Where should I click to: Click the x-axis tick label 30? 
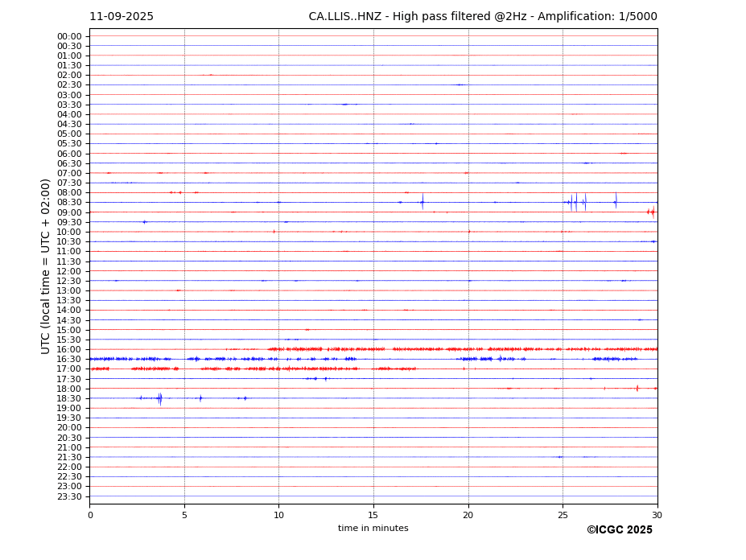tap(657, 515)
